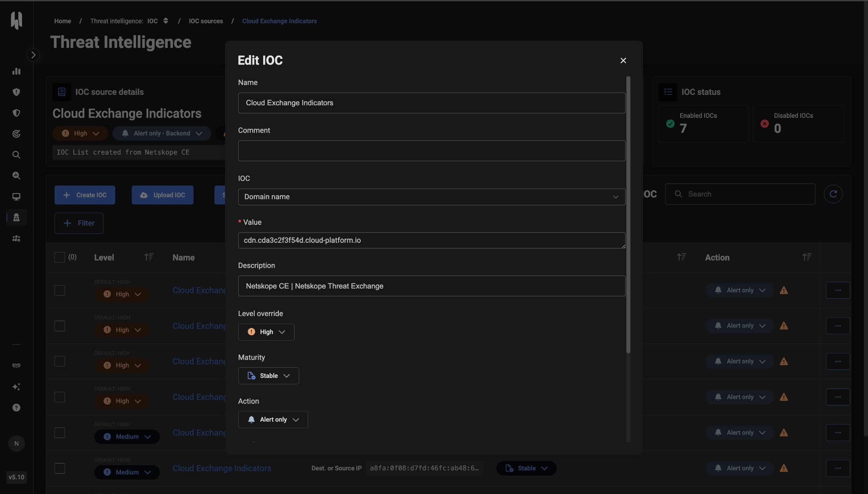This screenshot has width=868, height=494.
Task: Expand the sidebar with arrow toggle
Action: 33,55
